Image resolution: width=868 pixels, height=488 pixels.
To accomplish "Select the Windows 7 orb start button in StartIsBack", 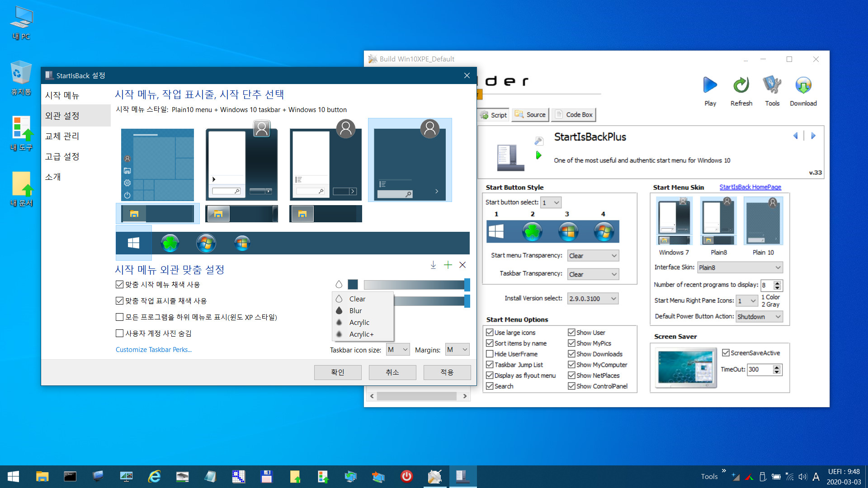I will pos(206,243).
